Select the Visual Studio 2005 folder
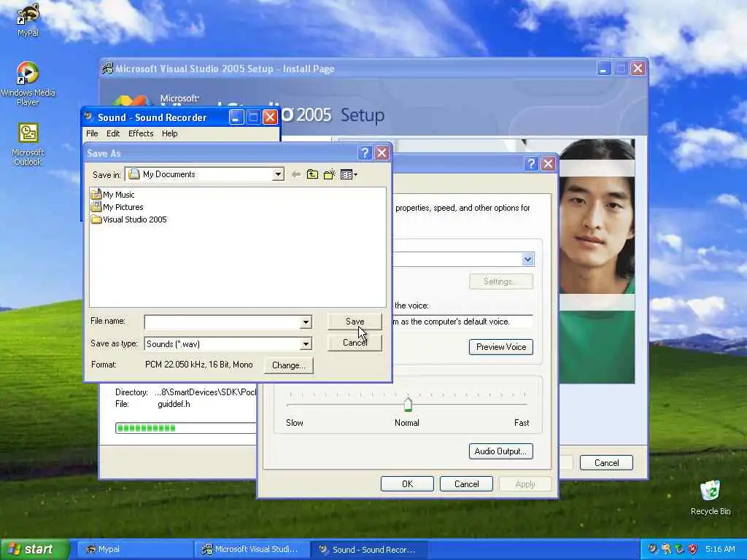 click(x=128, y=219)
